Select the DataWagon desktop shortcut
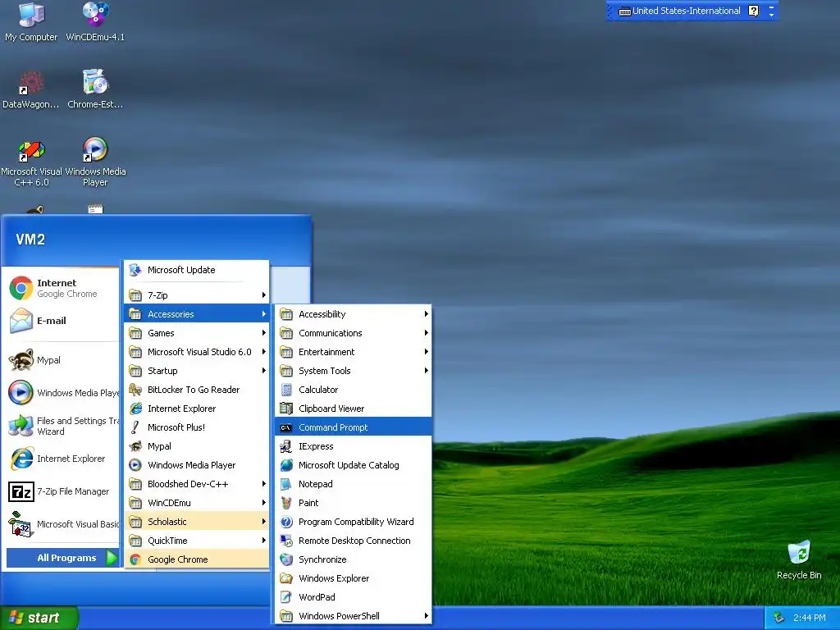 [x=31, y=89]
